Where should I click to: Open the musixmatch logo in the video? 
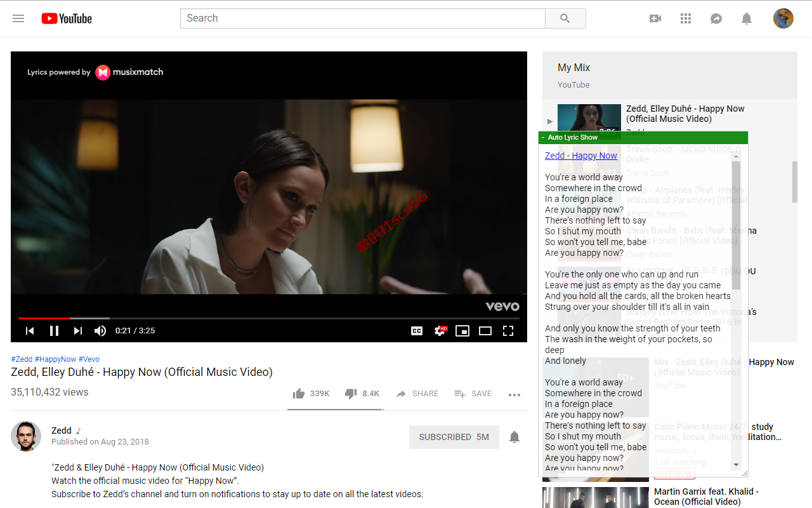click(x=129, y=72)
